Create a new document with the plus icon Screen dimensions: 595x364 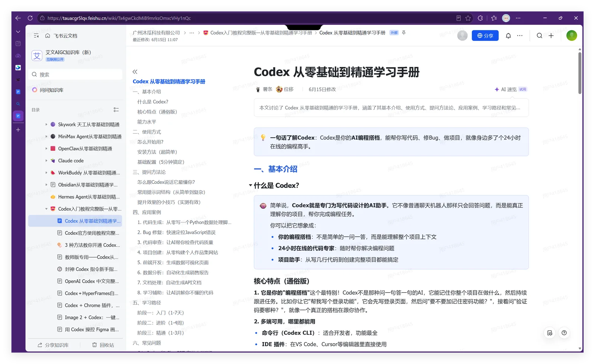point(551,36)
